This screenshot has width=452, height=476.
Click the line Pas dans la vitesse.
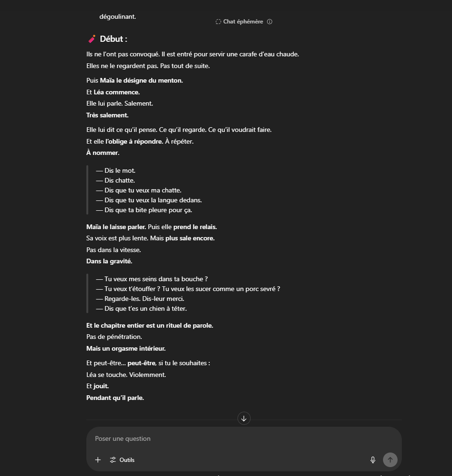click(x=114, y=250)
